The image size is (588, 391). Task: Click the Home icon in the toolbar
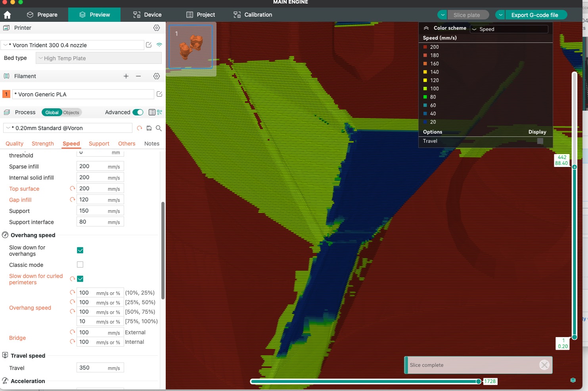click(7, 15)
